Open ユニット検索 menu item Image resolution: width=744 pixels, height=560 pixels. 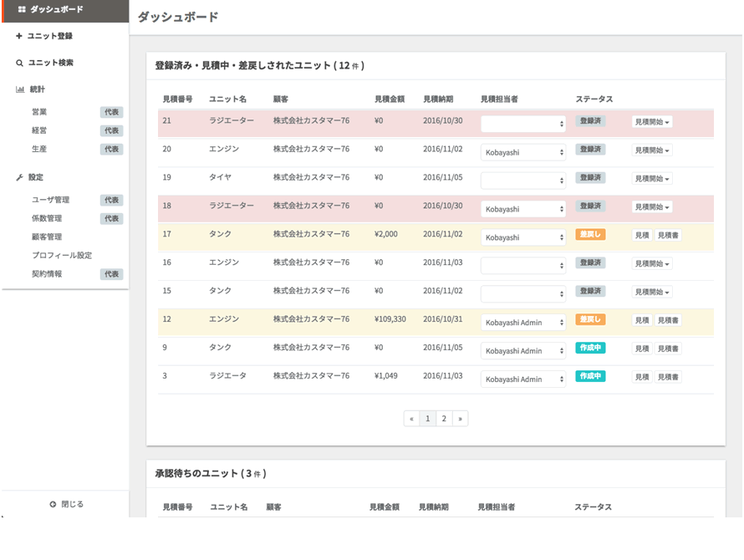(51, 63)
